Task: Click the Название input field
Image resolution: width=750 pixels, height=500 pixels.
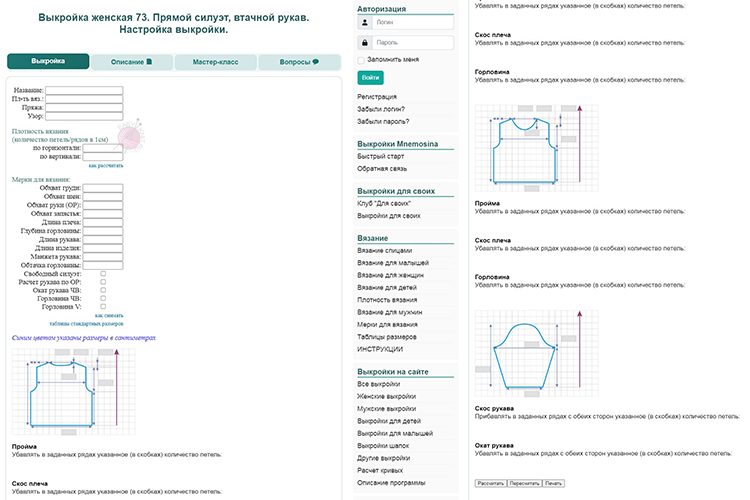Action: point(84,91)
